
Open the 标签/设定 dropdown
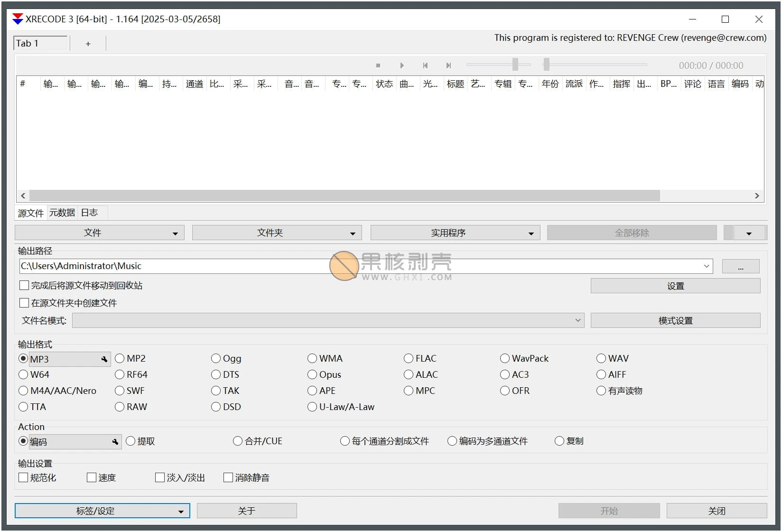tap(102, 511)
